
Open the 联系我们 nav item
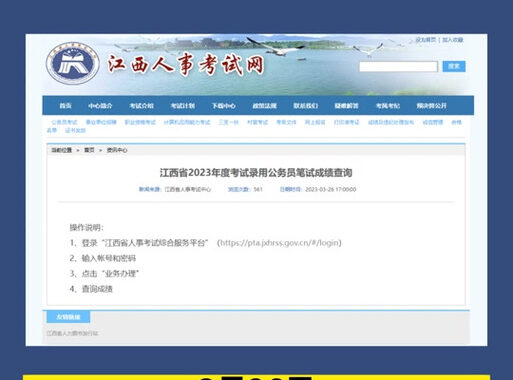pyautogui.click(x=306, y=106)
